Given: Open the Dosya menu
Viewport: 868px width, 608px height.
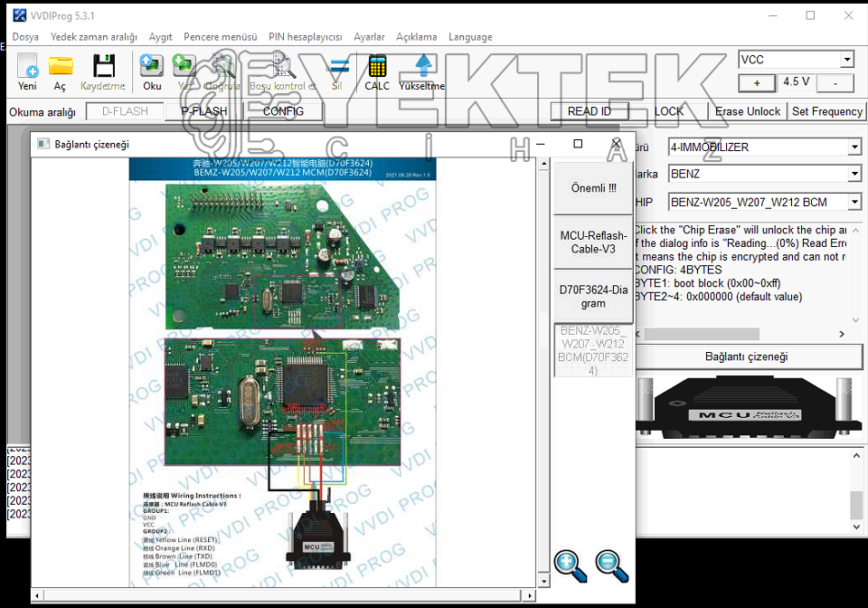Looking at the screenshot, I should [25, 37].
